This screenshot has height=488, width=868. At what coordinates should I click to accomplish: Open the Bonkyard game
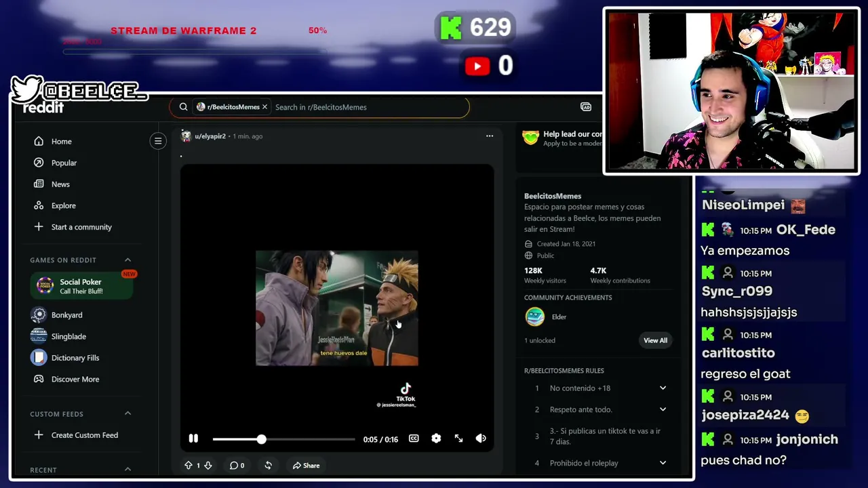click(66, 315)
